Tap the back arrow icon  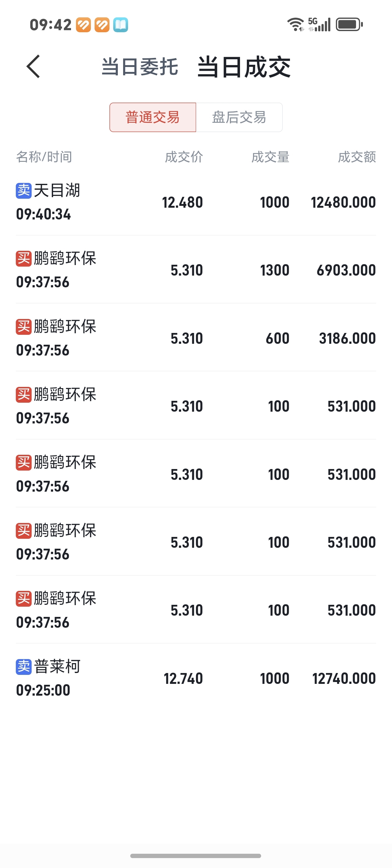[33, 66]
